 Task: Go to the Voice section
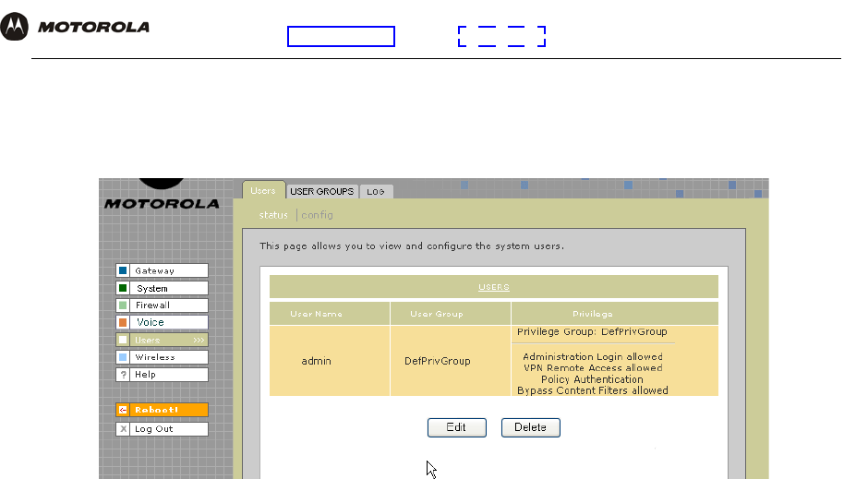click(x=162, y=322)
